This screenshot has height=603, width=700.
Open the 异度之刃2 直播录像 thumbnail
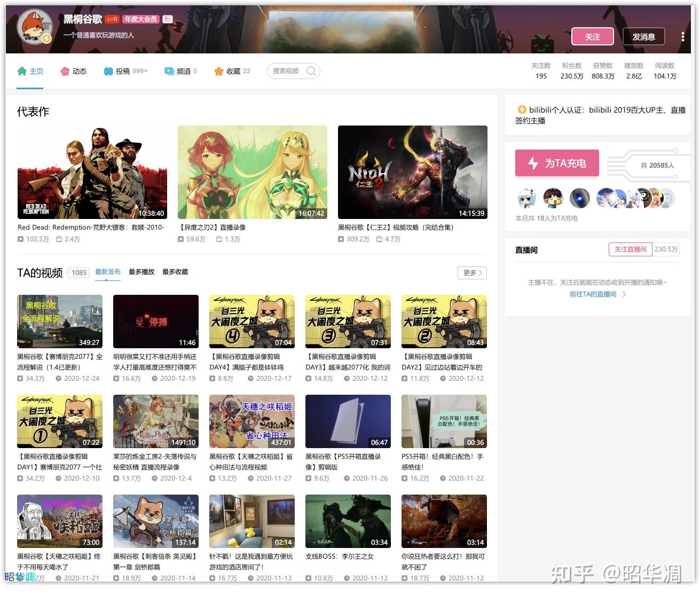point(253,172)
